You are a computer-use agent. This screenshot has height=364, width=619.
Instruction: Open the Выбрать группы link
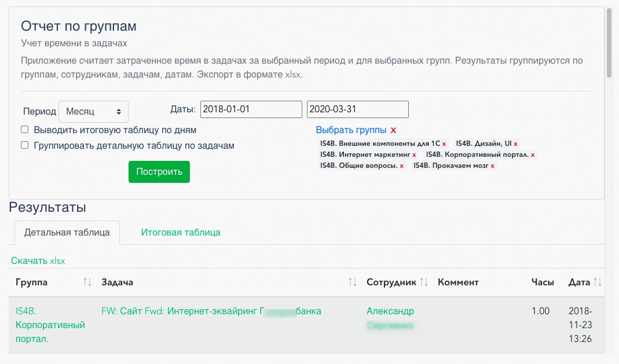click(351, 130)
